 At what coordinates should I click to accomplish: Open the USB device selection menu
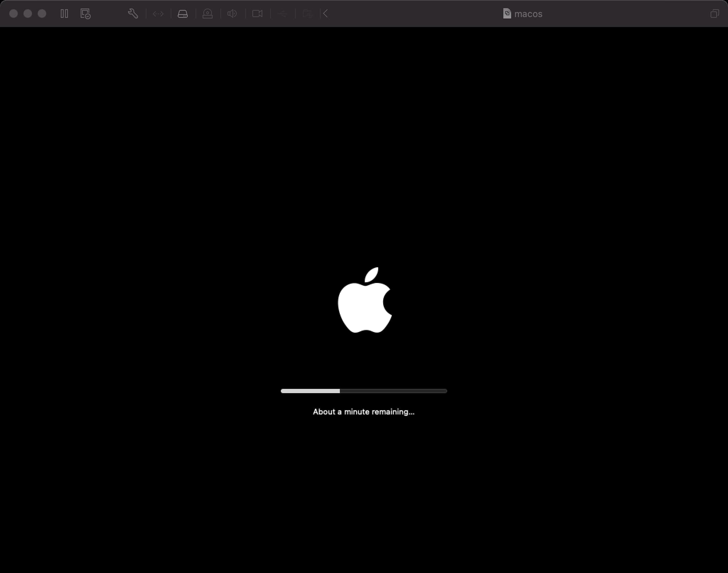click(283, 14)
